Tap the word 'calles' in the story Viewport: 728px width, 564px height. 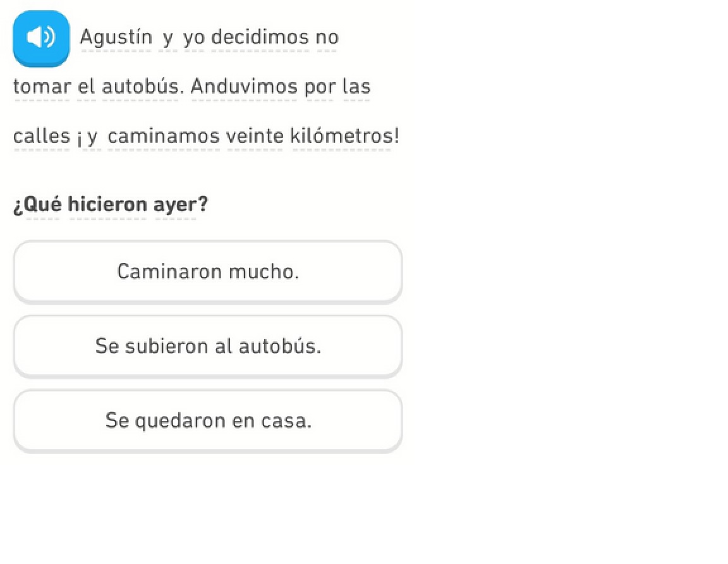click(x=41, y=136)
